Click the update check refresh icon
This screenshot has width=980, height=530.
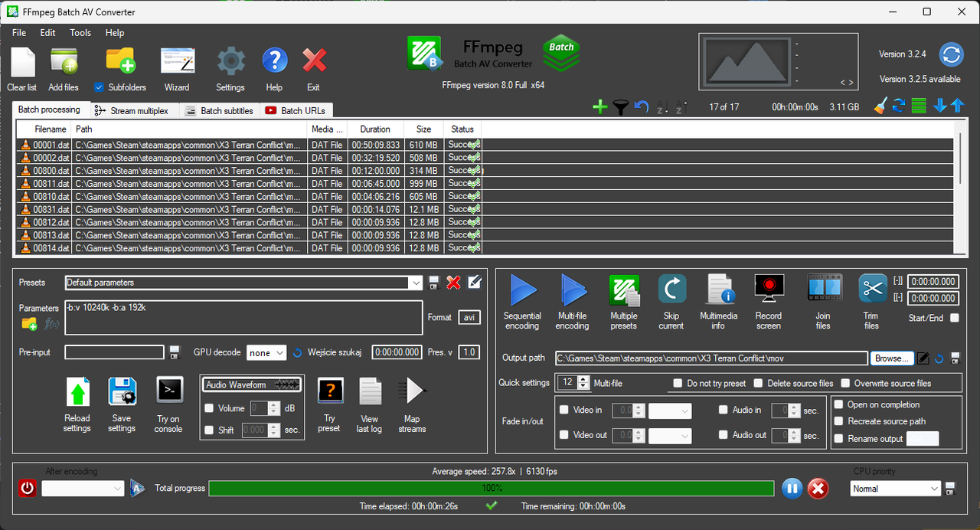(951, 55)
